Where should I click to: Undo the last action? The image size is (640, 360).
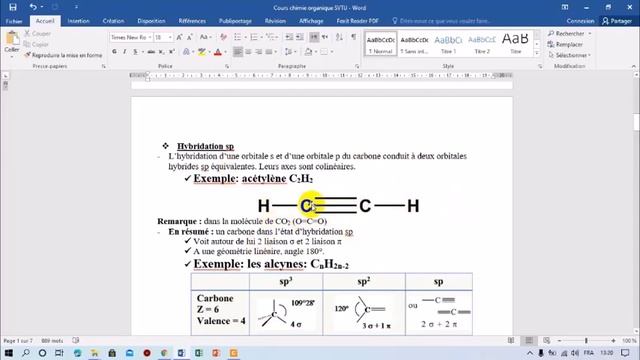[33, 7]
